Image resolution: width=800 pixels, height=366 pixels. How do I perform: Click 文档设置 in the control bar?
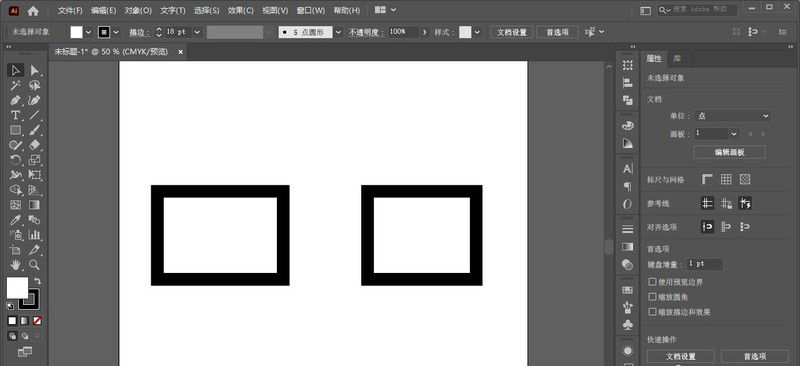coord(512,32)
